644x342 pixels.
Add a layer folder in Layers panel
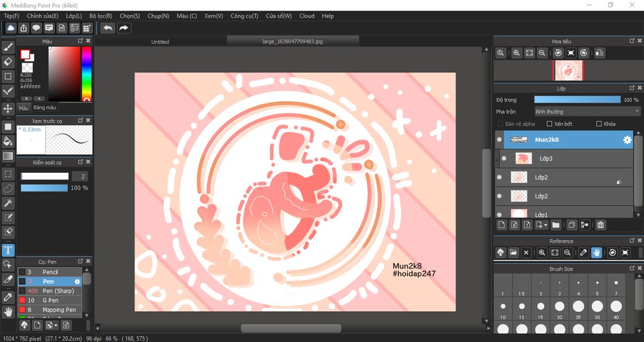point(556,225)
